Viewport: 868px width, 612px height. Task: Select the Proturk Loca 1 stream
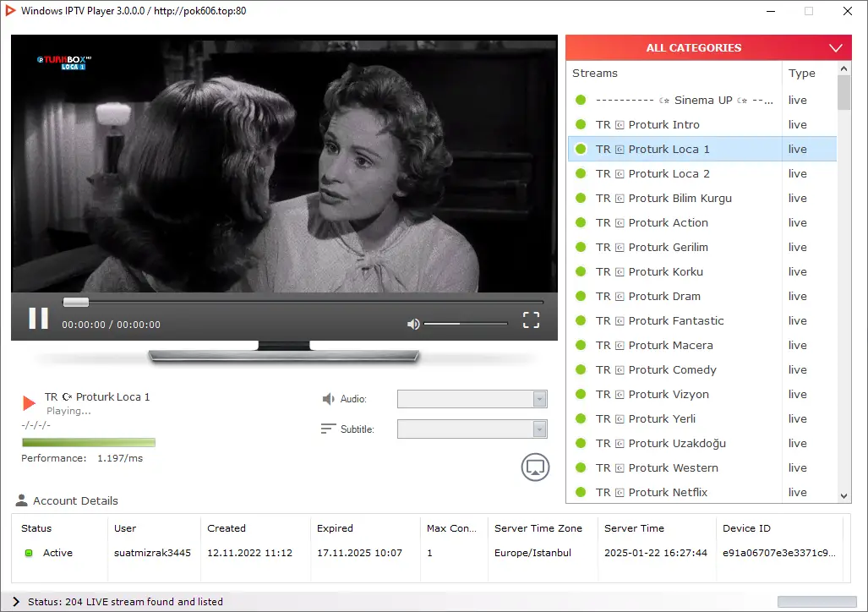coord(702,149)
